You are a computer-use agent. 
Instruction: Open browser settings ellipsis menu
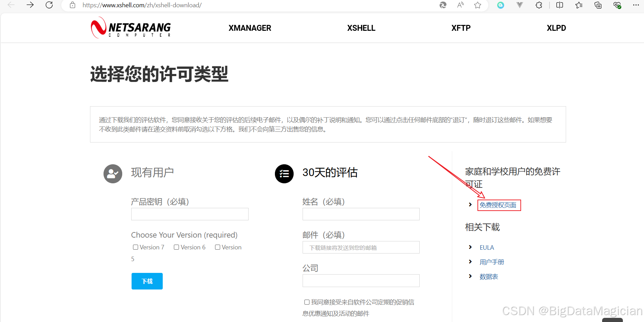pyautogui.click(x=636, y=5)
